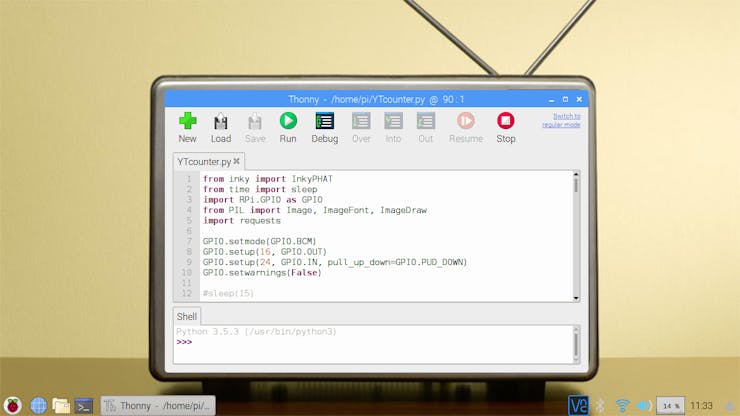Click line 10 'GPIO.setwarnings(False)'

[262, 272]
